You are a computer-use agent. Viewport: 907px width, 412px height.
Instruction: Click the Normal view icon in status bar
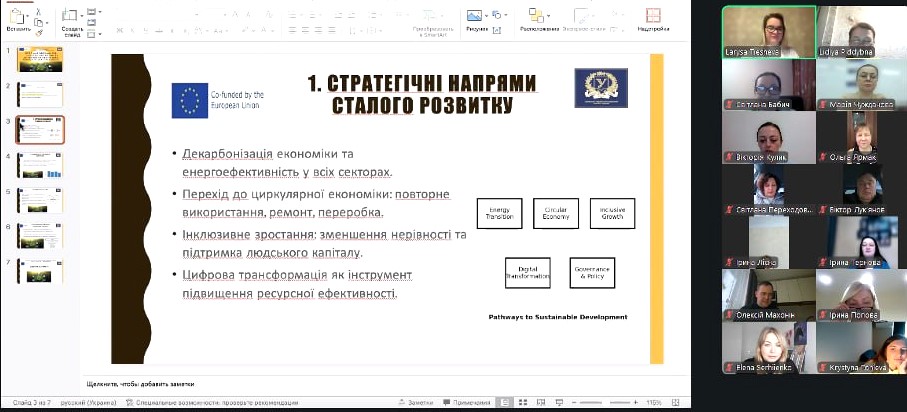[506, 403]
